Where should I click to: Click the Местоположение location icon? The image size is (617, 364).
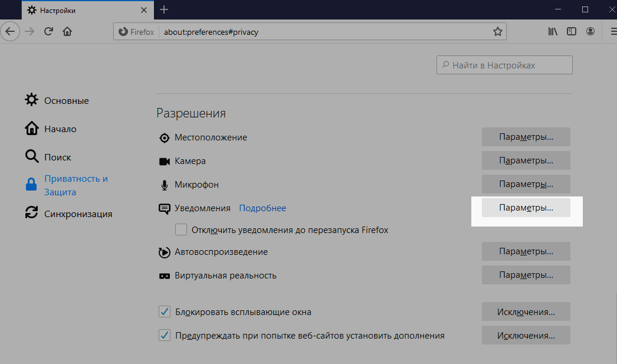coord(164,137)
